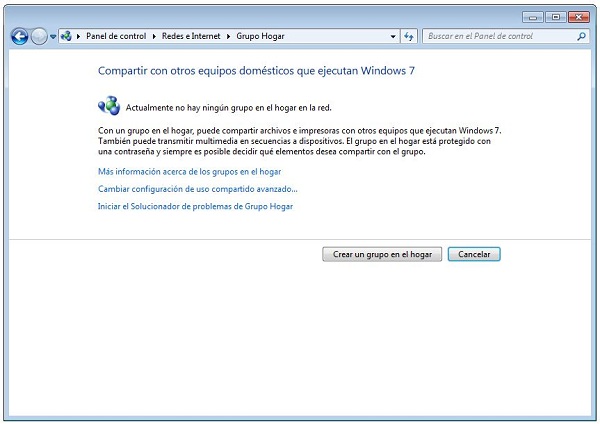The image size is (600, 424).
Task: Click the Forward navigation arrow button
Action: click(39, 36)
